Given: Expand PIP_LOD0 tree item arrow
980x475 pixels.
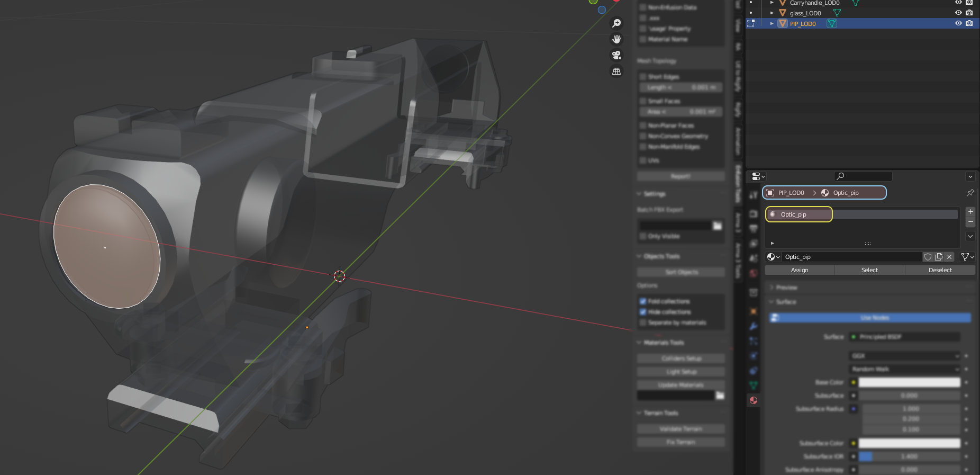Looking at the screenshot, I should coord(772,23).
